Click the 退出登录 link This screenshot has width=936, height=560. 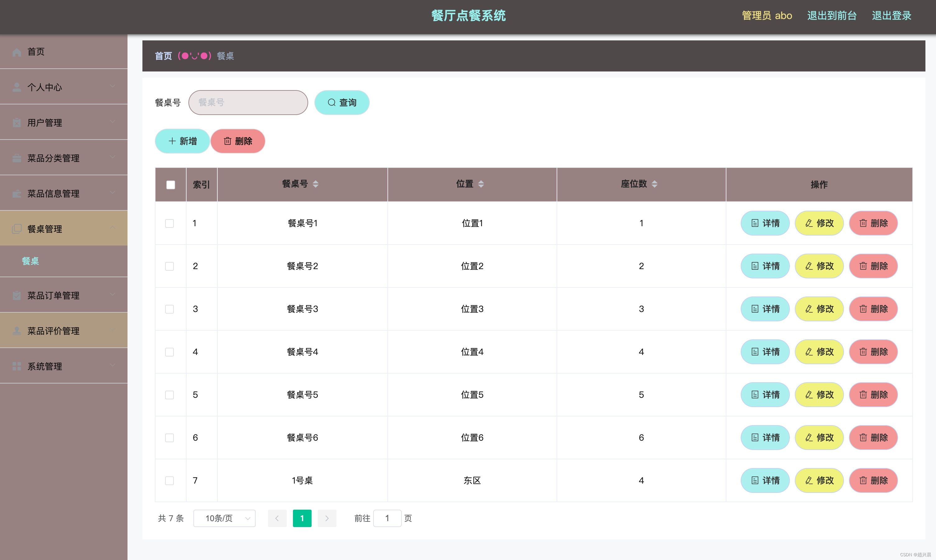click(x=891, y=16)
